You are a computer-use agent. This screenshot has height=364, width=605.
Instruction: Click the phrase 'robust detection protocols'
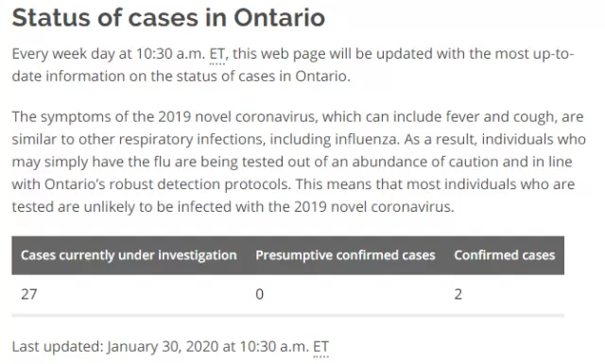[199, 184]
